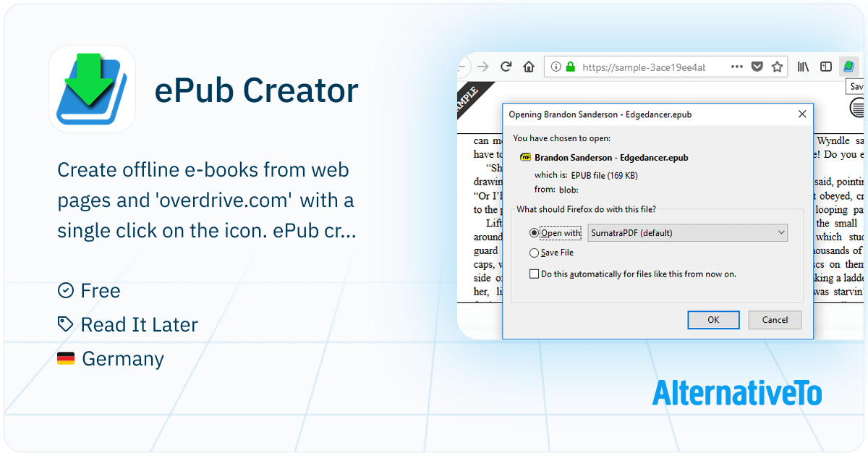The image size is (868, 456).
Task: Open the Firefox Library icon
Action: [x=803, y=67]
